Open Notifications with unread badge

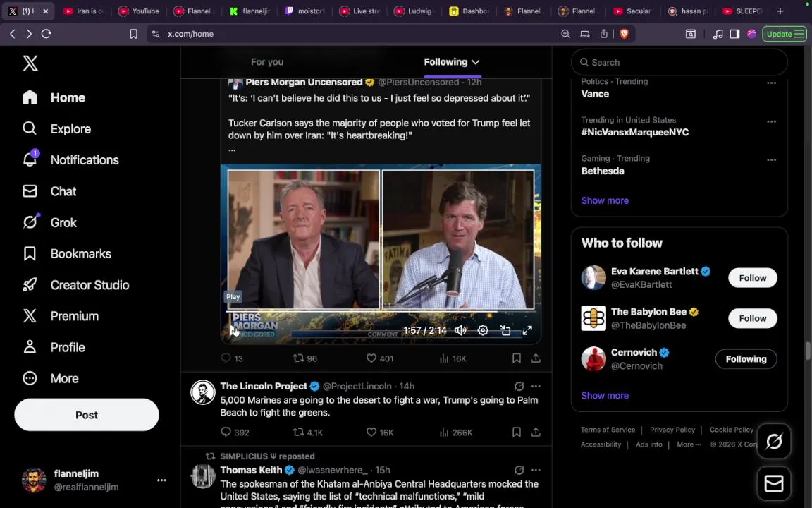tap(71, 159)
